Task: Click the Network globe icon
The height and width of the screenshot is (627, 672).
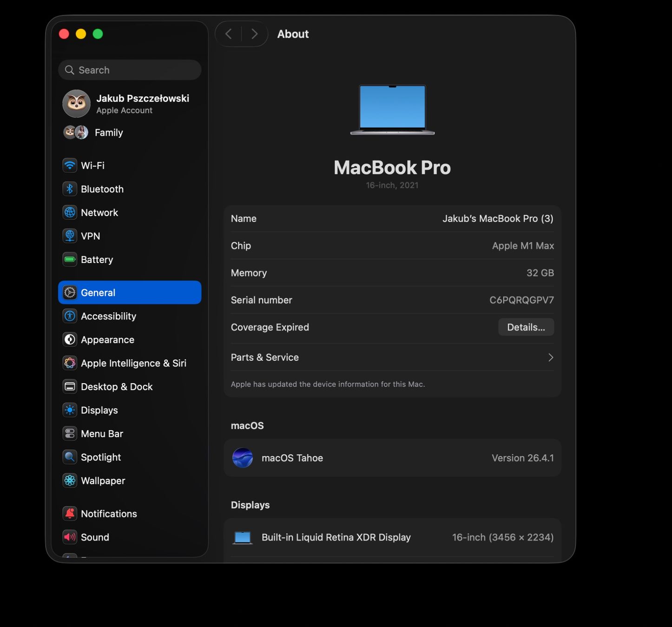Action: [70, 212]
